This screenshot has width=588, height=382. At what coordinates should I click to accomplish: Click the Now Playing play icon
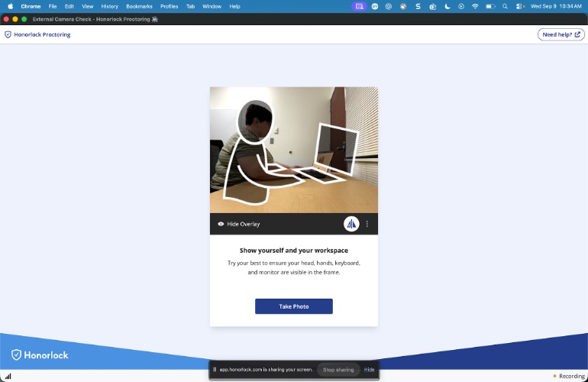tap(461, 6)
